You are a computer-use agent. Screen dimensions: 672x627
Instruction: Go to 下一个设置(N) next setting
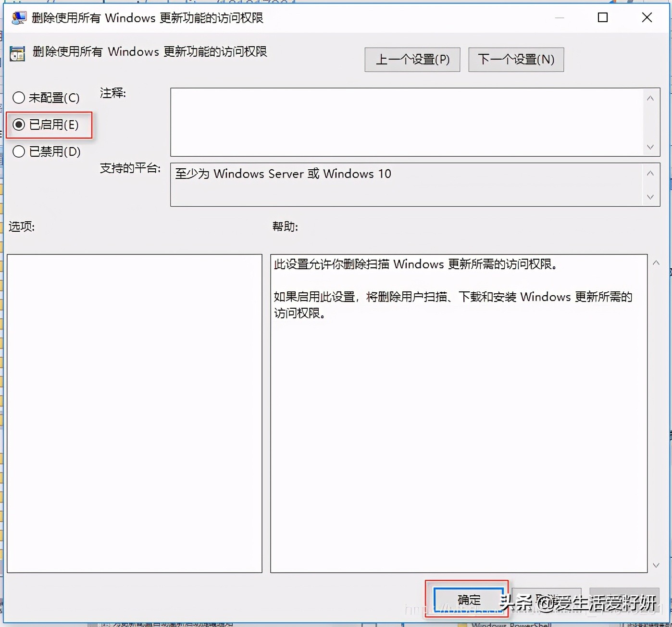516,60
